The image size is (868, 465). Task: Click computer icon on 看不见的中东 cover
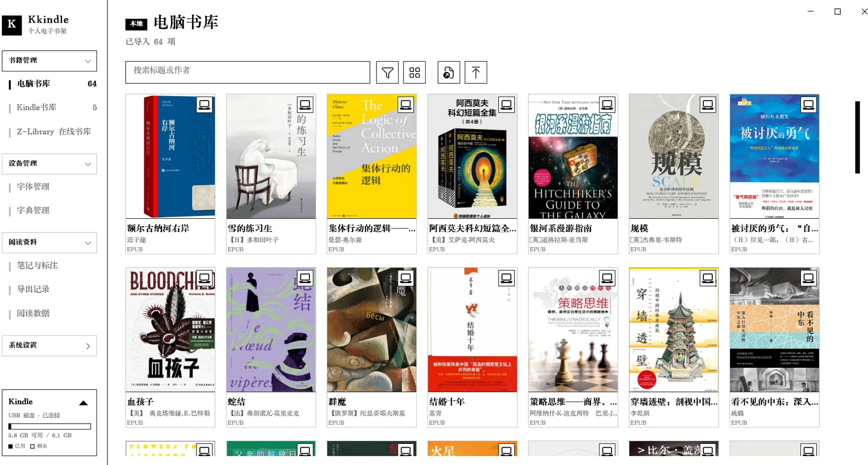(x=808, y=278)
